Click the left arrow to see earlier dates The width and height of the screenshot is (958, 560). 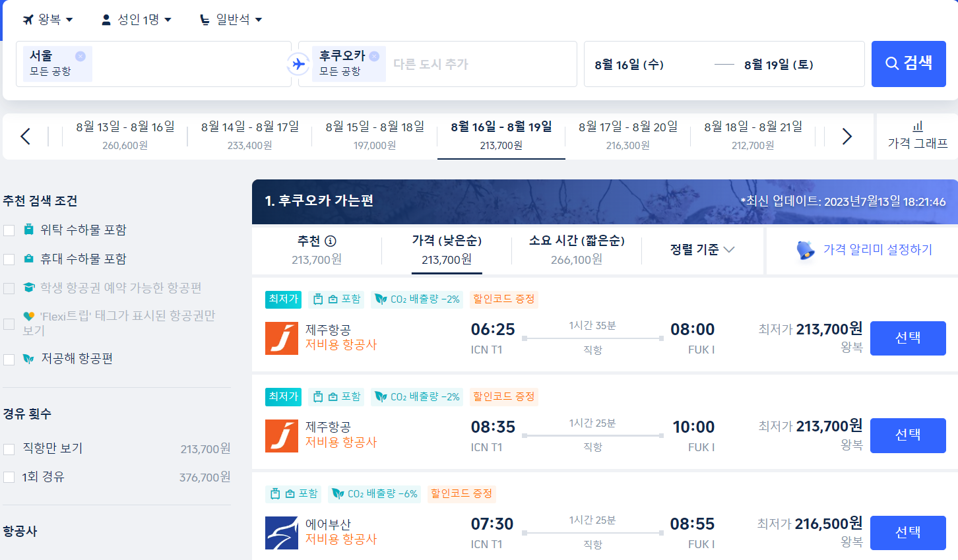[26, 136]
